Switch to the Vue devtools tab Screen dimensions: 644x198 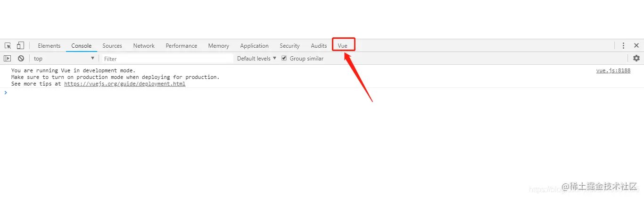click(343, 46)
